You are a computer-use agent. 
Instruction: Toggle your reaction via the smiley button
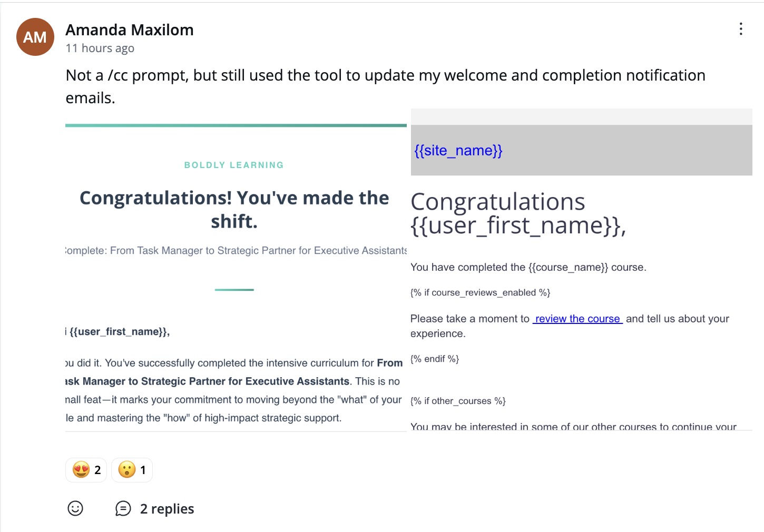click(75, 508)
